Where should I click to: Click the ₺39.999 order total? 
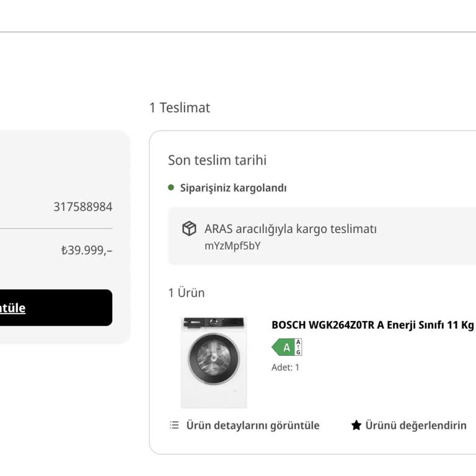(87, 250)
